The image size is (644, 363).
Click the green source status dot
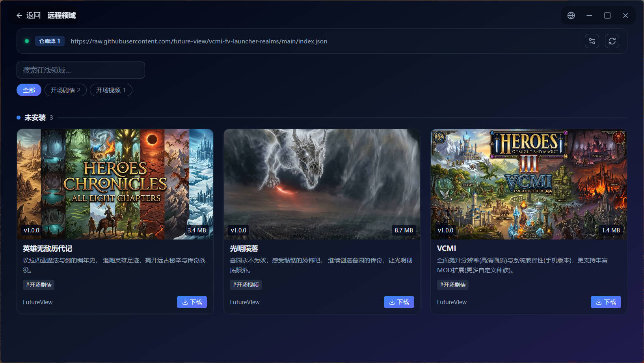point(27,41)
